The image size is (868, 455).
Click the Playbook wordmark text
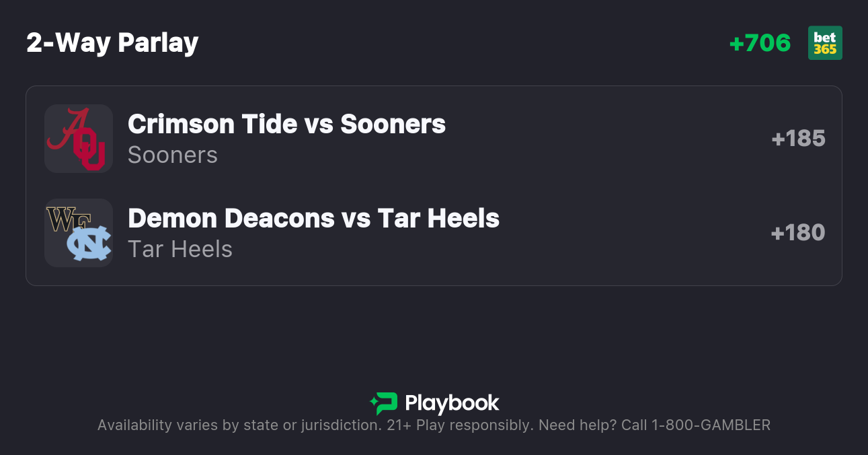click(452, 403)
